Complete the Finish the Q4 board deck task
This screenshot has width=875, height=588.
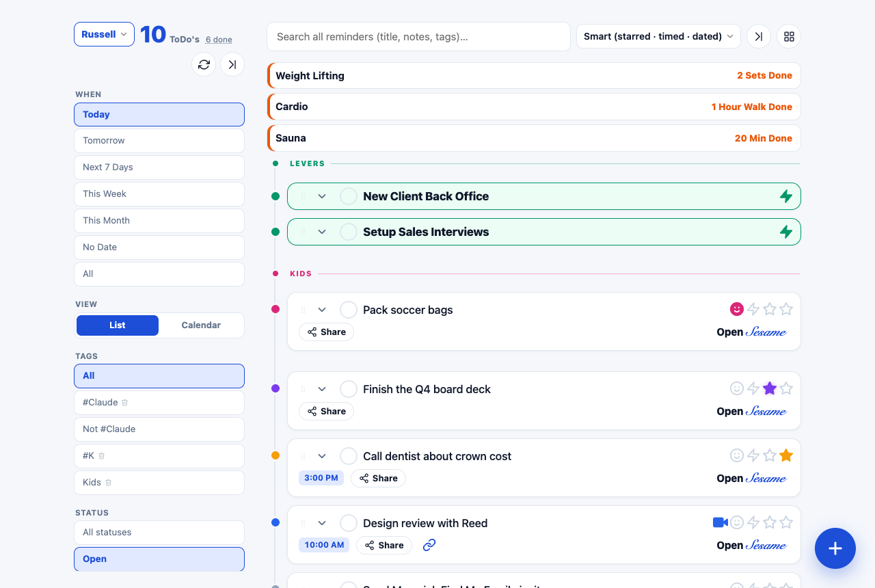click(349, 389)
